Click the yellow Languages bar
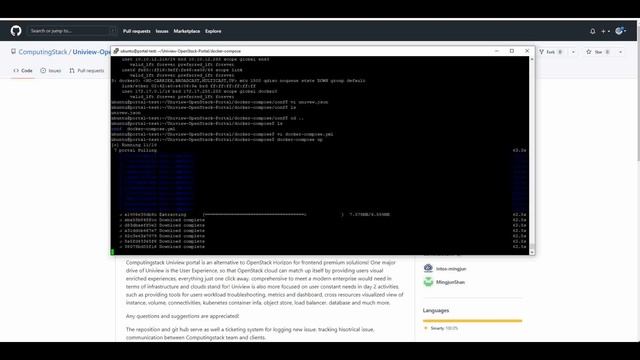 tap(473, 321)
